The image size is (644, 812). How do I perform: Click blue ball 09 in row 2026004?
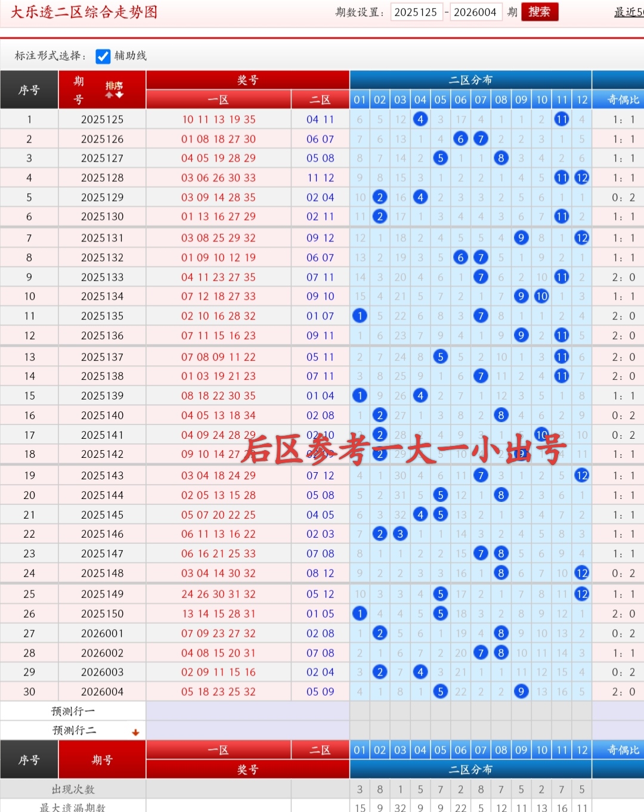521,692
